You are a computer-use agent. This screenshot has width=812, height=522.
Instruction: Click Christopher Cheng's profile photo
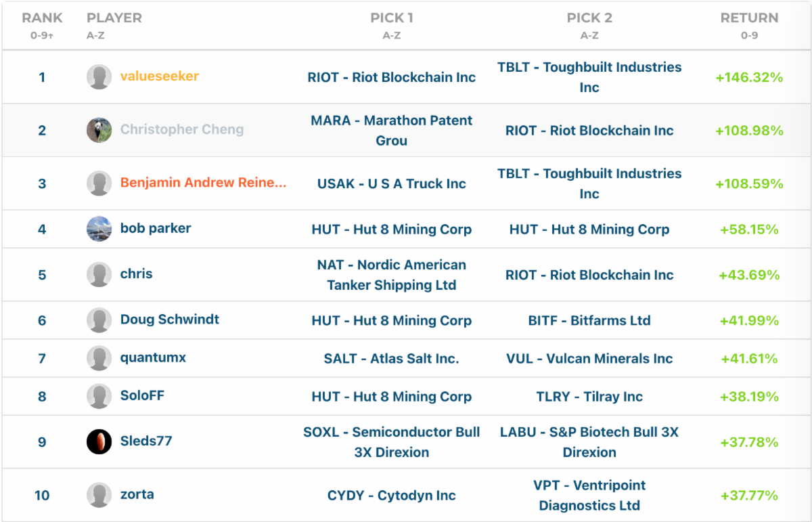coord(99,130)
